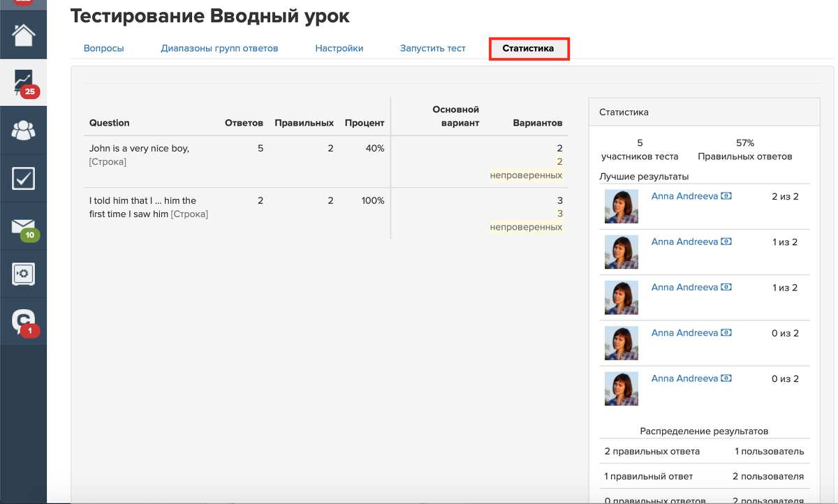The height and width of the screenshot is (504, 838).
Task: Go to the Настройки tab
Action: tap(339, 48)
